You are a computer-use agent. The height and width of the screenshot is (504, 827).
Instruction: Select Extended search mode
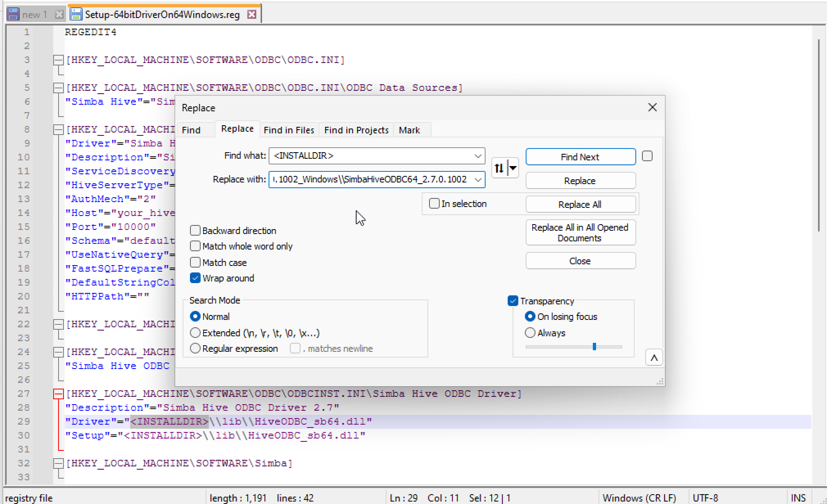195,333
